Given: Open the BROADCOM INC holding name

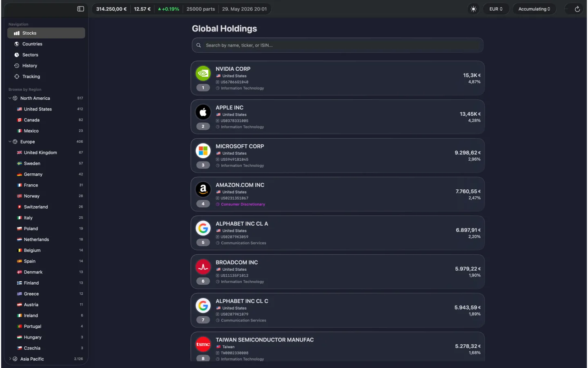Looking at the screenshot, I should [x=237, y=262].
